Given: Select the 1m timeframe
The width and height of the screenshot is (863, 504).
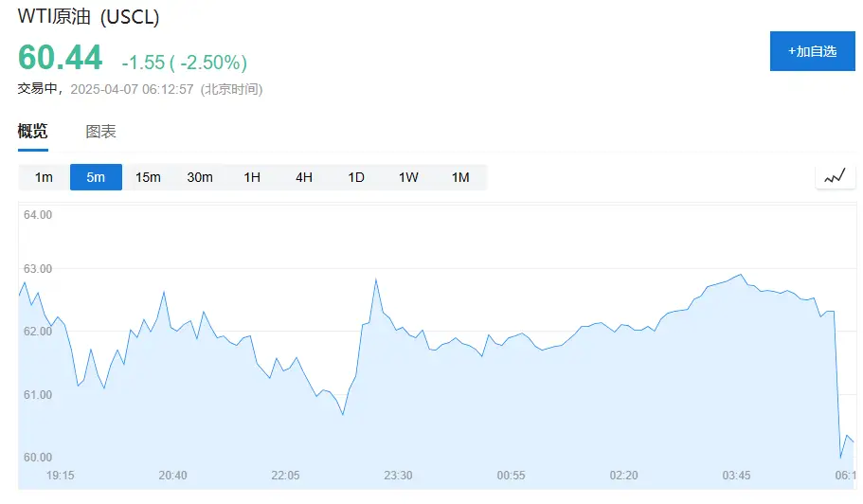Looking at the screenshot, I should pos(44,177).
